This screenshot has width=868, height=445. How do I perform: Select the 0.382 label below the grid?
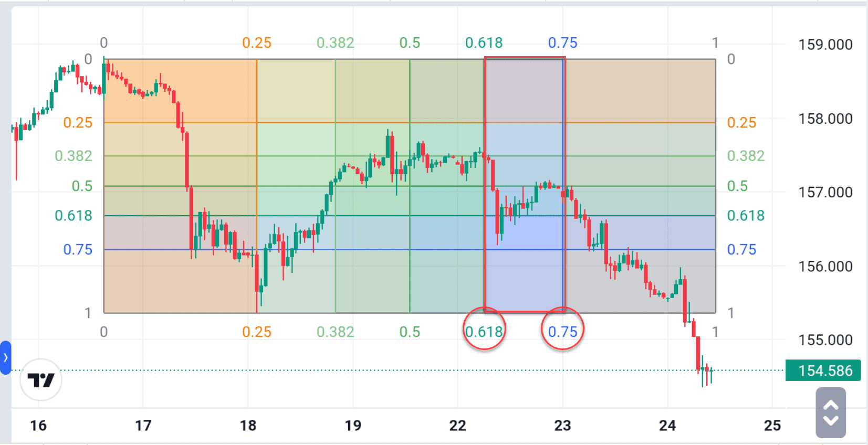[336, 332]
